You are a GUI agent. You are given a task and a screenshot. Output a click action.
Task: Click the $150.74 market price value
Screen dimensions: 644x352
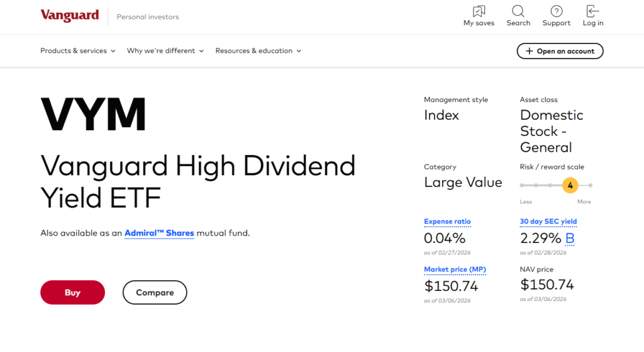coord(451,286)
